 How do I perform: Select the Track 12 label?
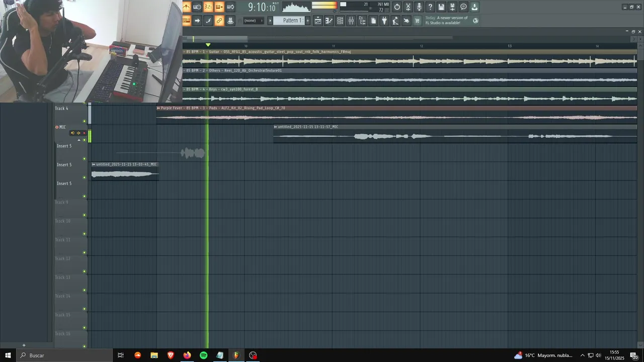click(63, 258)
